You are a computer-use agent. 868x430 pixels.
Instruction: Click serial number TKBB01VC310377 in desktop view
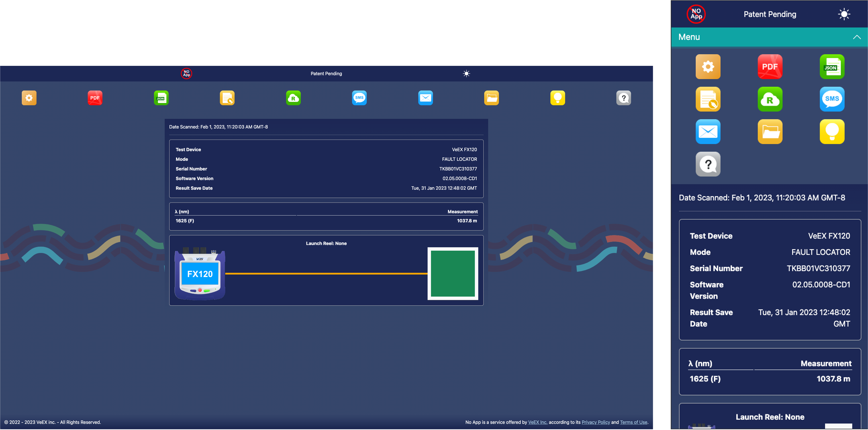(x=458, y=169)
